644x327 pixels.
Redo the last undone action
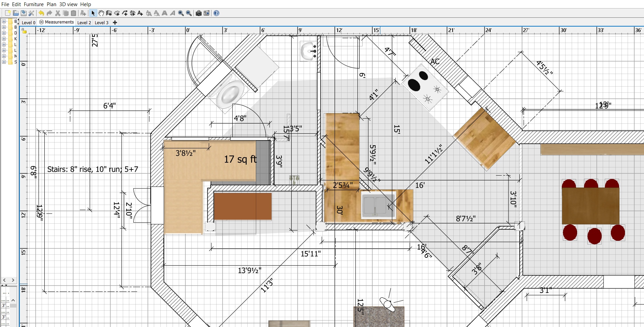point(49,13)
